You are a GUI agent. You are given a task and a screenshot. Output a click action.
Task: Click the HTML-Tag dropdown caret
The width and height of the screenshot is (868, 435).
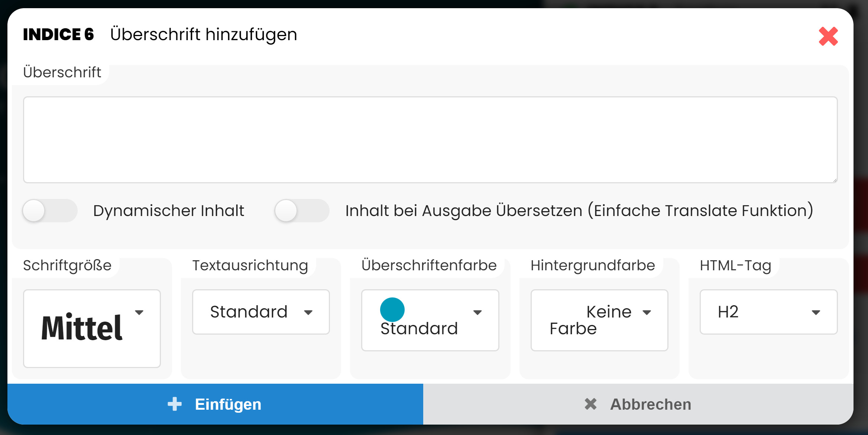tap(816, 313)
